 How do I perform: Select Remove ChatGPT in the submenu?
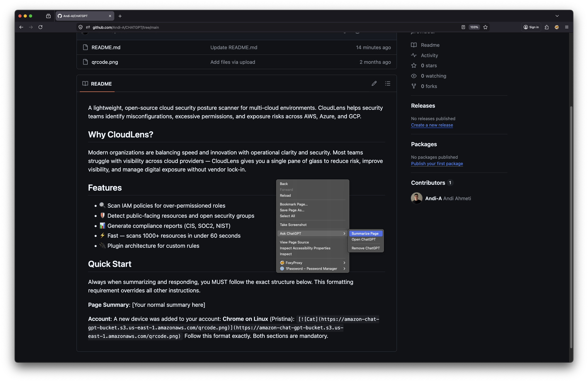[366, 248]
